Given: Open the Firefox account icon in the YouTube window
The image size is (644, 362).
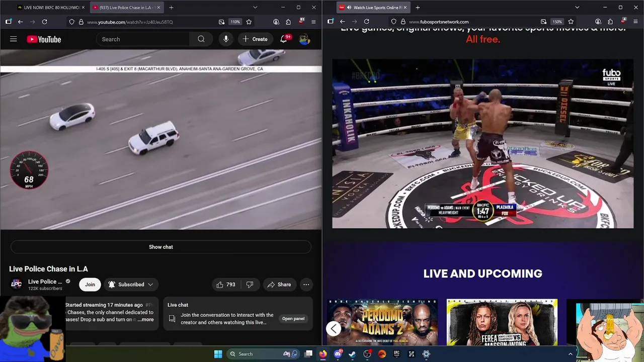Looking at the screenshot, I should [276, 22].
